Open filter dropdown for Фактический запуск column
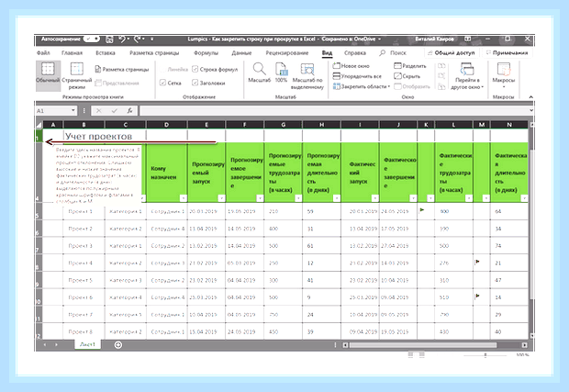The width and height of the screenshot is (569, 392). tap(374, 198)
